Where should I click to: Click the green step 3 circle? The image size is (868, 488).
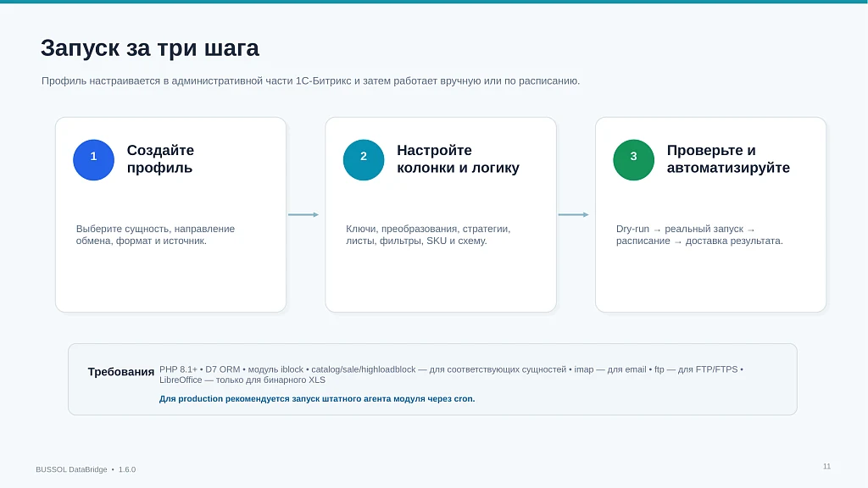[x=634, y=160]
